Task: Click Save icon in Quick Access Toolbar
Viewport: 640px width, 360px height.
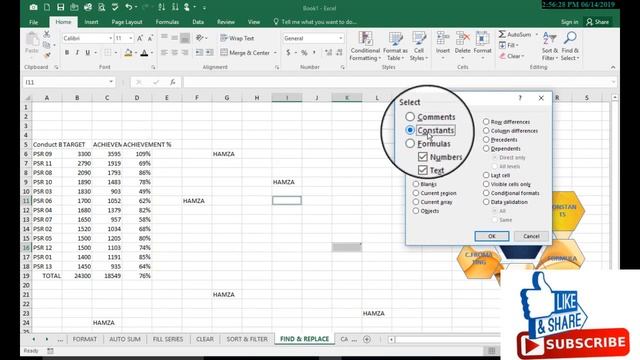Action: tap(60, 7)
